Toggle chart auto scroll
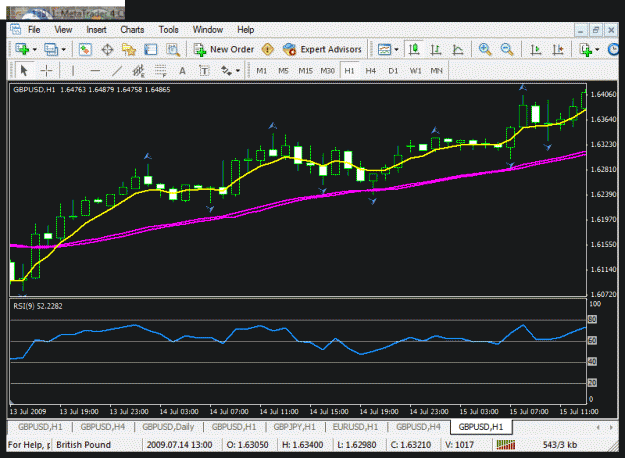Viewport: 625px width, 458px height. [536, 49]
